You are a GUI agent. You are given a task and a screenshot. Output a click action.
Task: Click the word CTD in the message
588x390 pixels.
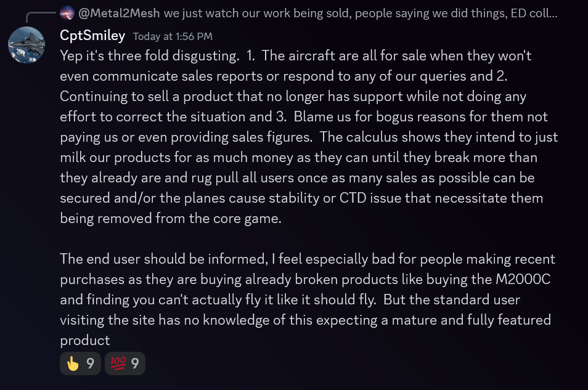coord(353,198)
